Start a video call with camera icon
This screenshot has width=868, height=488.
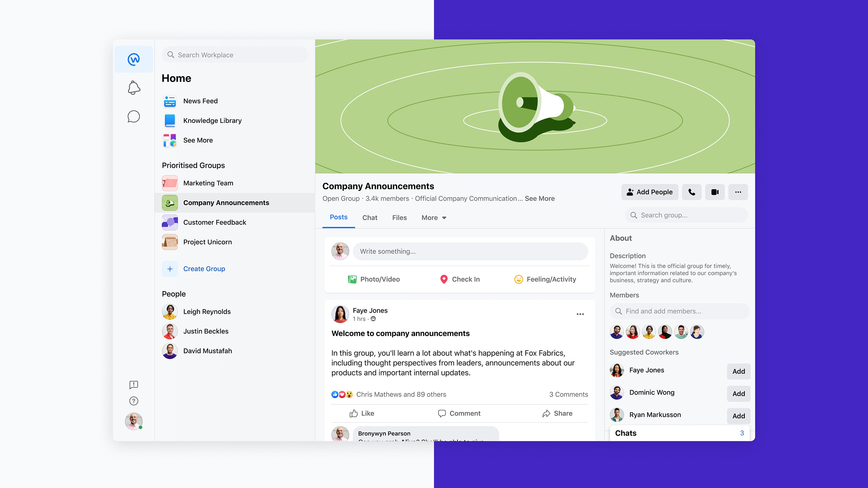point(715,192)
